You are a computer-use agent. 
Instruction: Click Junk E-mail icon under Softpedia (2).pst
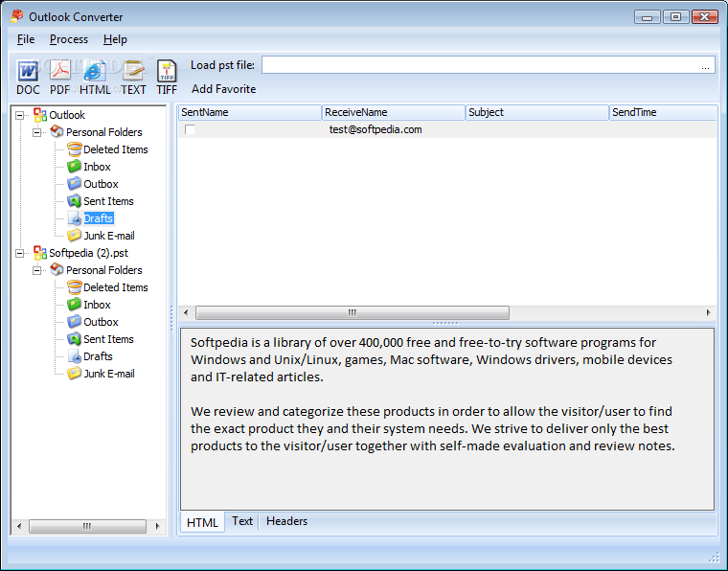[75, 374]
